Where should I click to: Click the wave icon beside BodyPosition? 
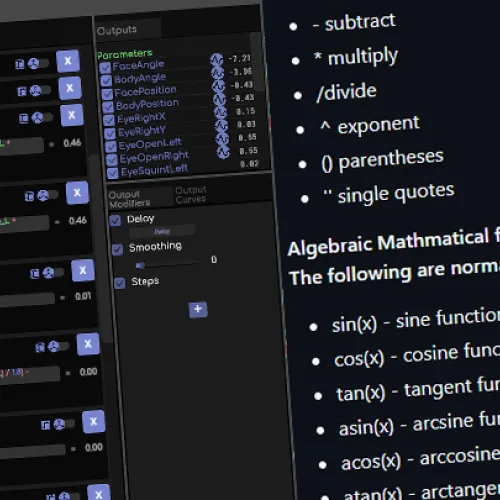tap(219, 99)
